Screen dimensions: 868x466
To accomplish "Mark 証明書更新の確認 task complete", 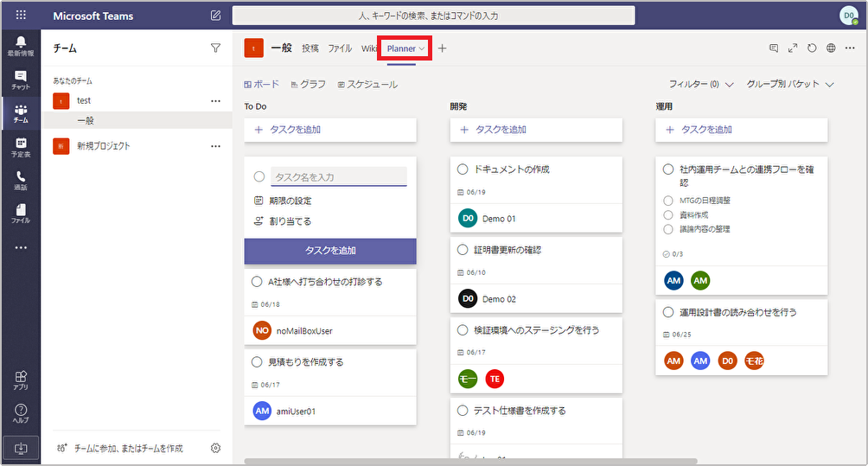I will 463,250.
